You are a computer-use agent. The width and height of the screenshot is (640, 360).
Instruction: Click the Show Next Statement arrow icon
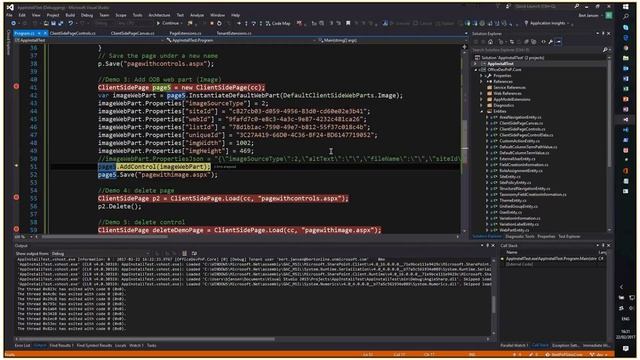[x=239, y=23]
